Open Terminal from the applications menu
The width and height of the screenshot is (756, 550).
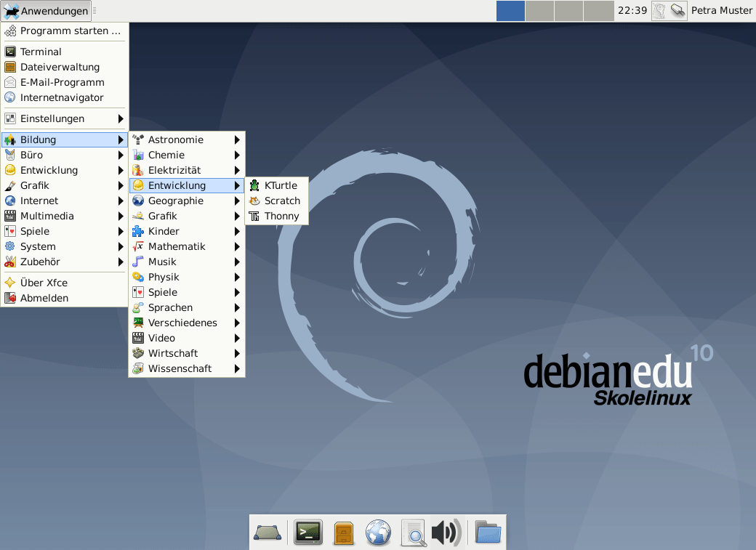(64, 52)
